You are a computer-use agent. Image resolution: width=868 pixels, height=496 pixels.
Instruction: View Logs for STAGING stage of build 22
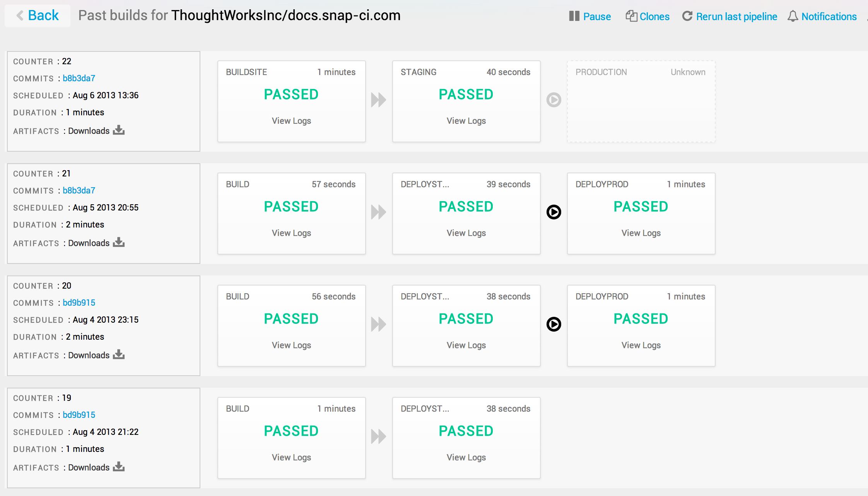[466, 121]
